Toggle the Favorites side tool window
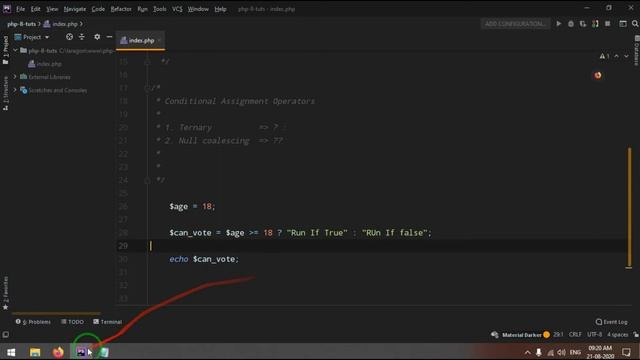Image resolution: width=640 pixels, height=360 pixels. (x=5, y=293)
